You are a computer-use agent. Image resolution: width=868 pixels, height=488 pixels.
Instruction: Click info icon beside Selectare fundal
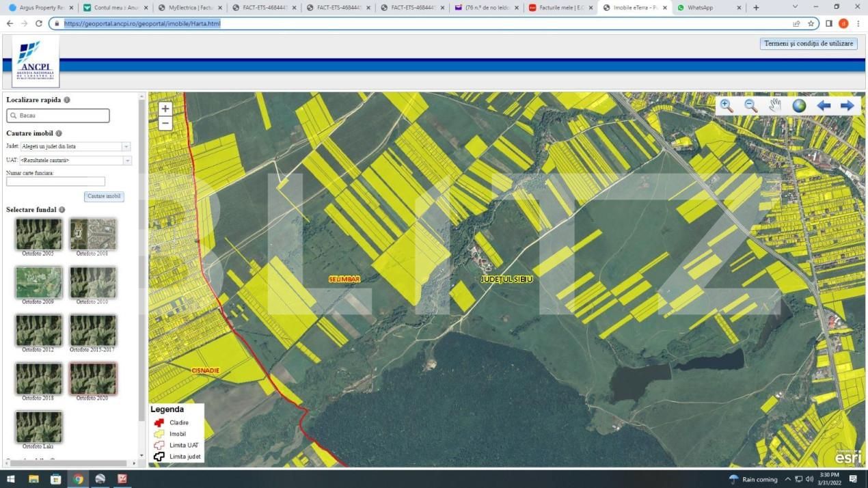pyautogui.click(x=62, y=210)
